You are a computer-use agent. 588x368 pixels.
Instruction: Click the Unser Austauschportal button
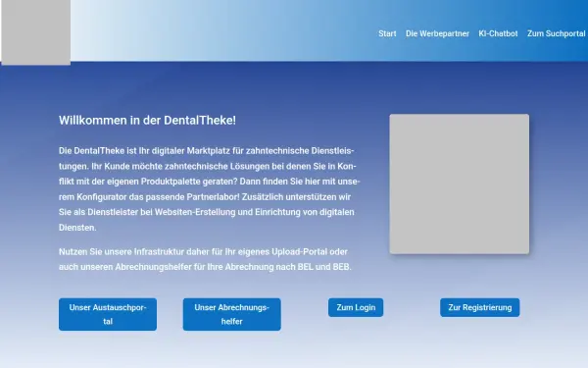click(108, 314)
